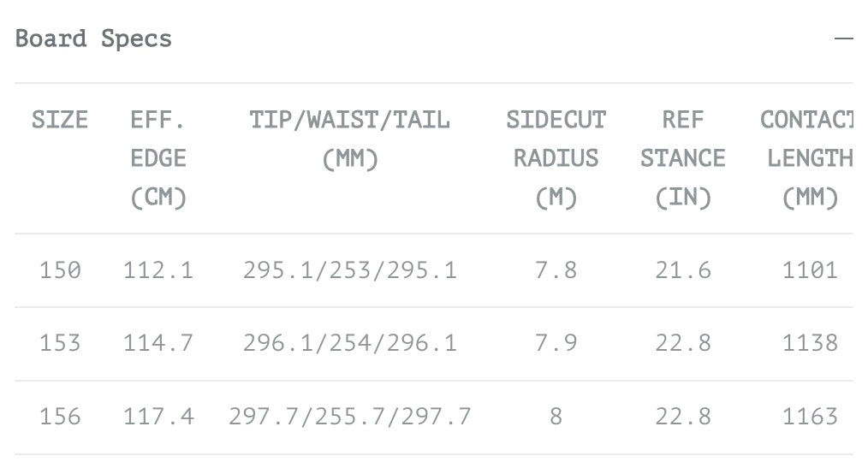Select the 153 size cell
868x462 pixels.
(60, 343)
